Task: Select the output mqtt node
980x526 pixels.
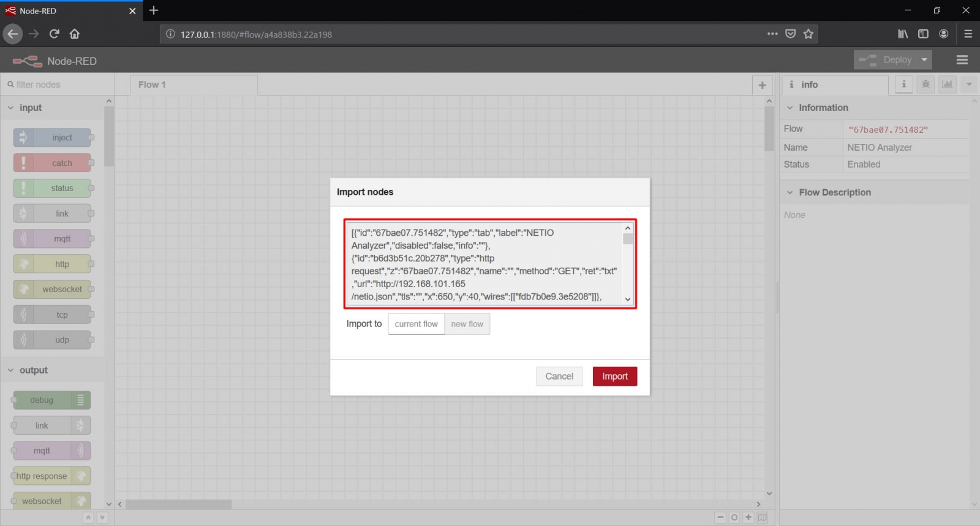Action: pos(51,451)
